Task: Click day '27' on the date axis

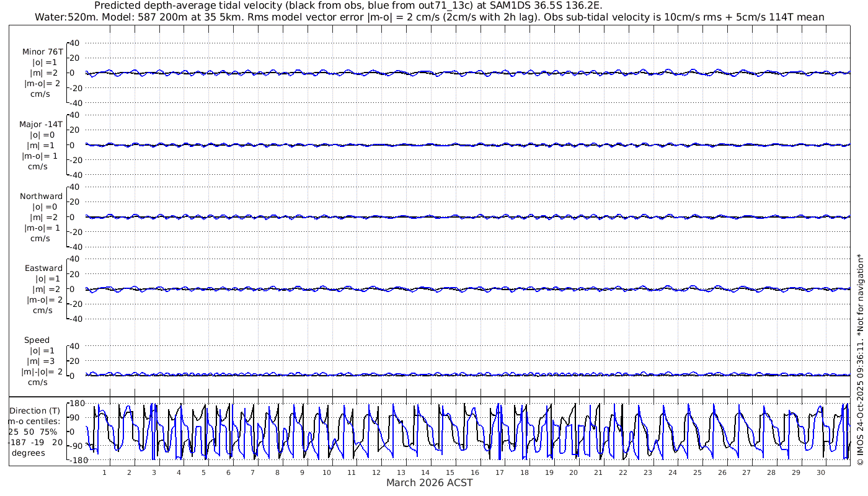Action: click(x=746, y=472)
